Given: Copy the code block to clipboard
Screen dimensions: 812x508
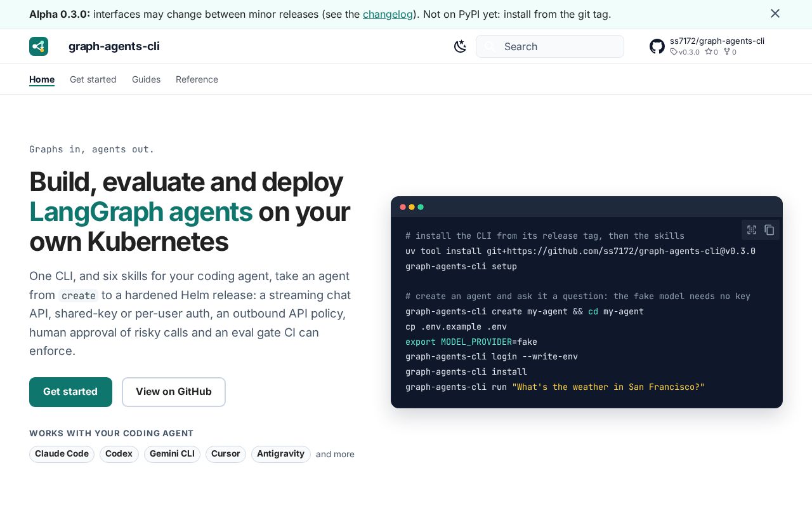Looking at the screenshot, I should coord(769,230).
